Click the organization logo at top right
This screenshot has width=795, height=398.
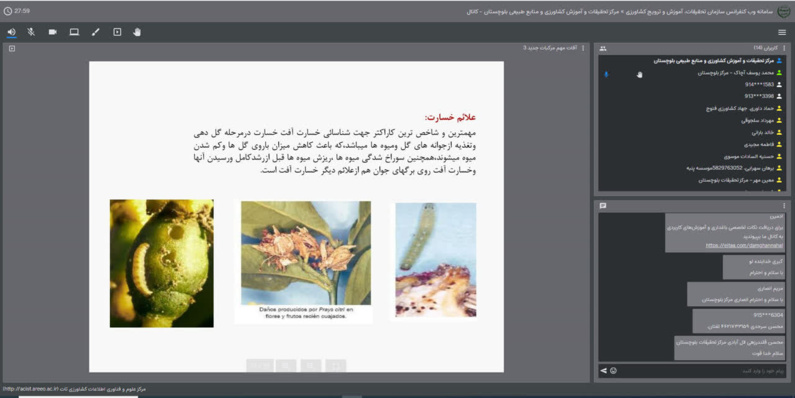[783, 11]
